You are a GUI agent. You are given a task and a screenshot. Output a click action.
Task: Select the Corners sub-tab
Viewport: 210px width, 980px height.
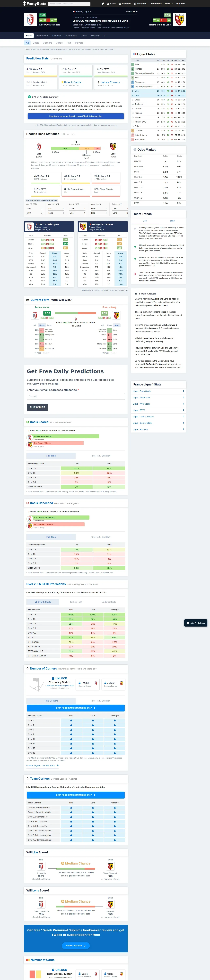pyautogui.click(x=47, y=43)
